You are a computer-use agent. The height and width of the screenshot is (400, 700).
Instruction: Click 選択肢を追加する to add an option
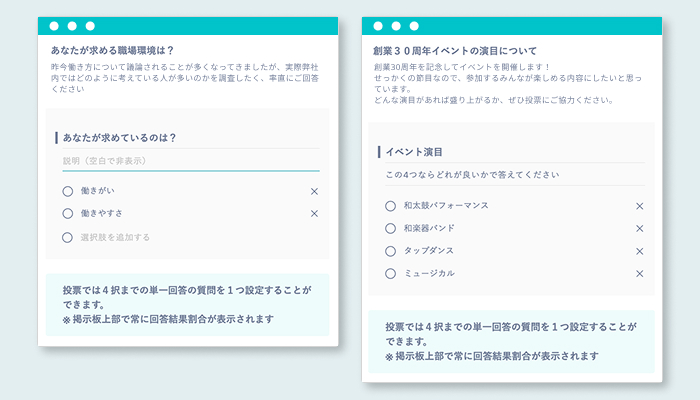click(115, 237)
